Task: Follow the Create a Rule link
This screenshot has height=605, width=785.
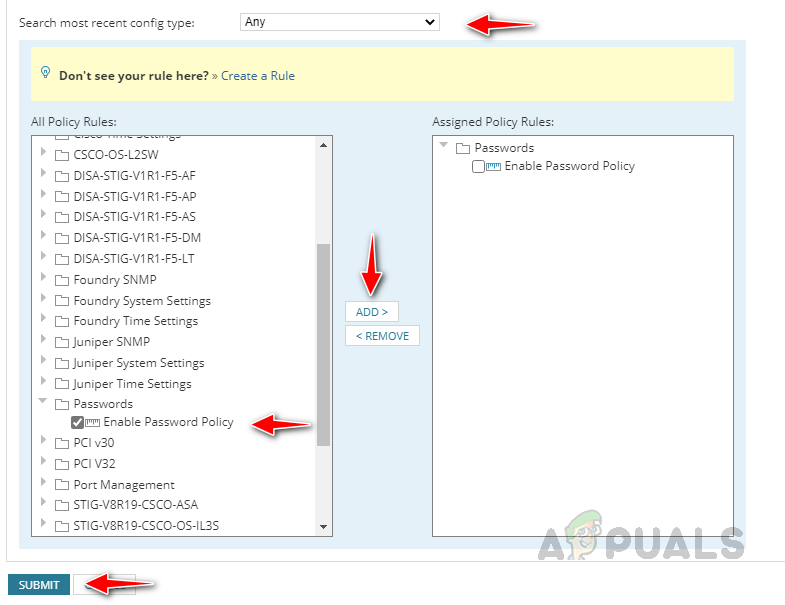Action: (x=257, y=76)
